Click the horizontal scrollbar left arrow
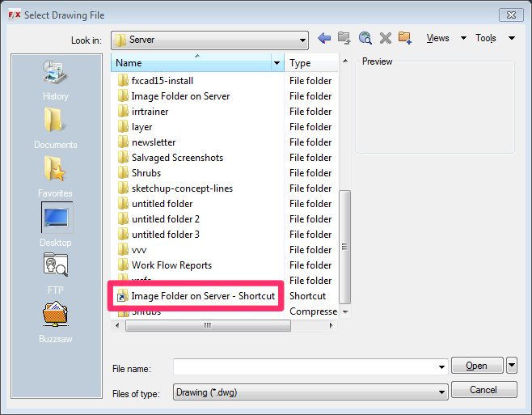 pyautogui.click(x=117, y=326)
